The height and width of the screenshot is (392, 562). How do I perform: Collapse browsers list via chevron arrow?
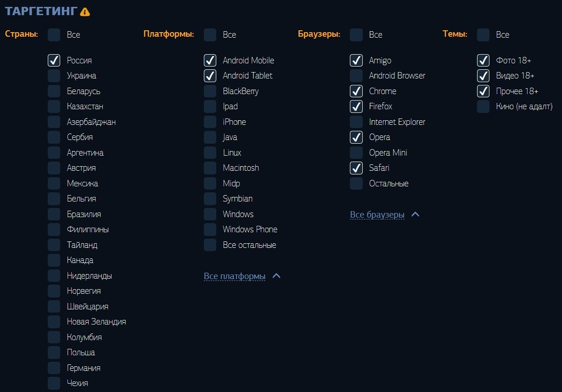click(416, 214)
